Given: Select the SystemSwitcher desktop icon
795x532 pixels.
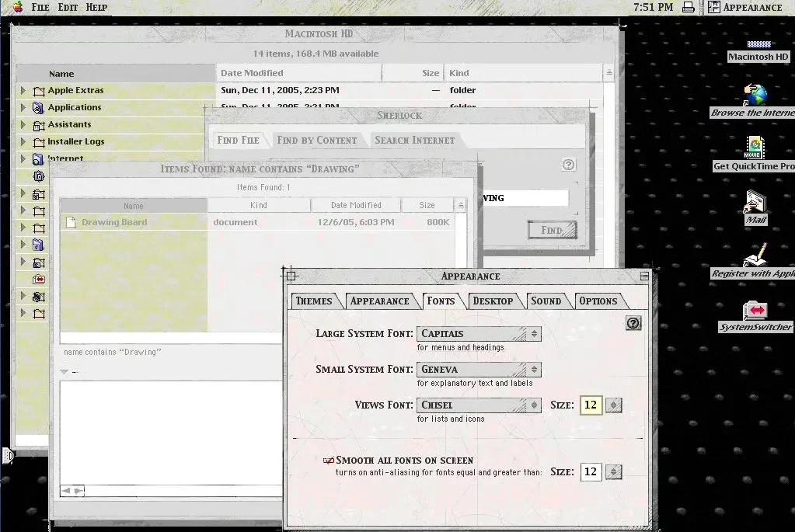Looking at the screenshot, I should (755, 316).
